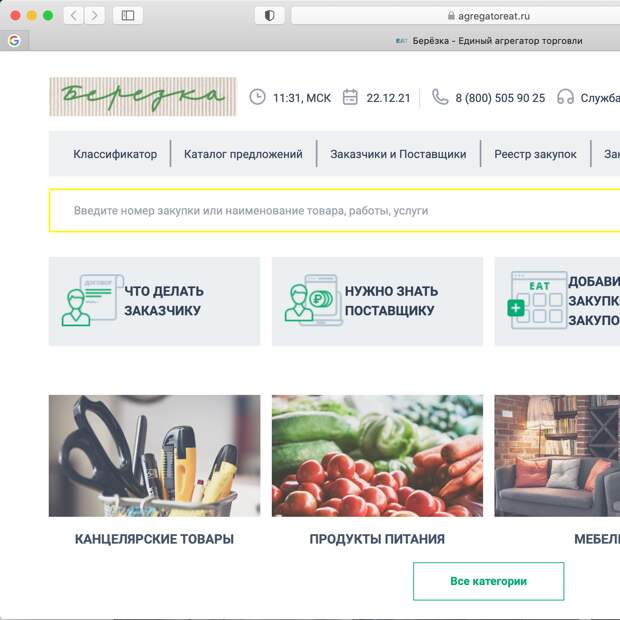Open the Что делать заказчику card
The height and width of the screenshot is (620, 620).
tap(155, 301)
